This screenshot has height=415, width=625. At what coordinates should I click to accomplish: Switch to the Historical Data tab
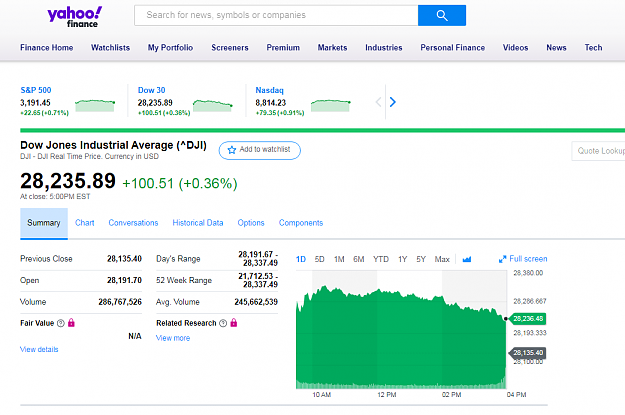pos(198,223)
